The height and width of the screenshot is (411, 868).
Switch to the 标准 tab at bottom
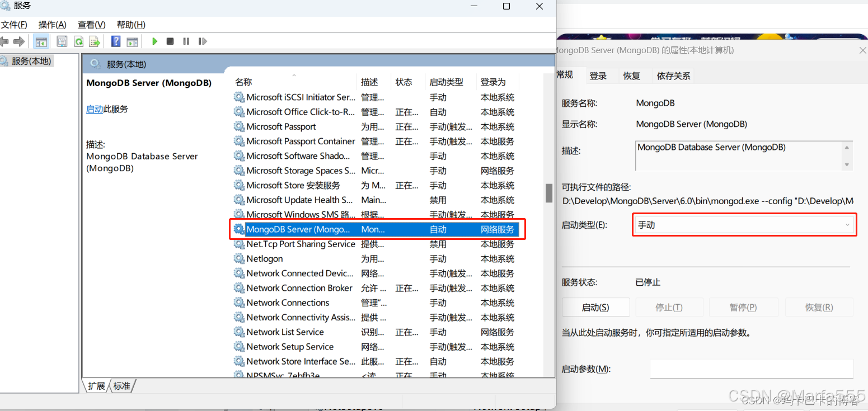(122, 385)
